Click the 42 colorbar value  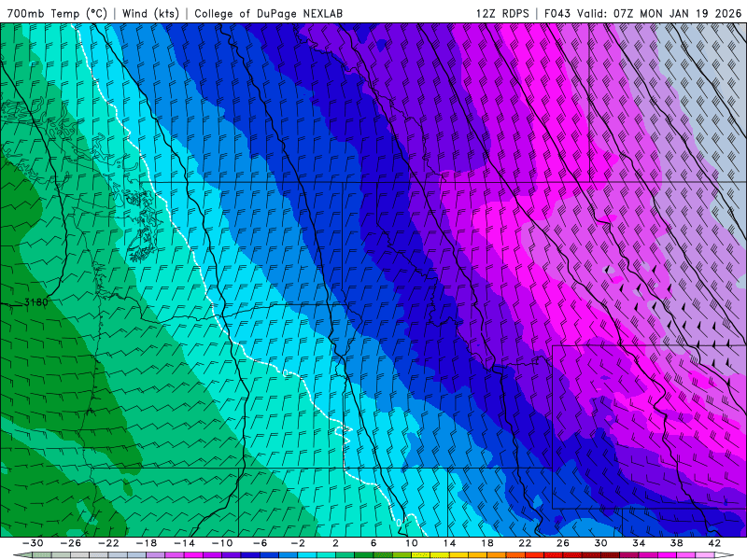pyautogui.click(x=714, y=543)
